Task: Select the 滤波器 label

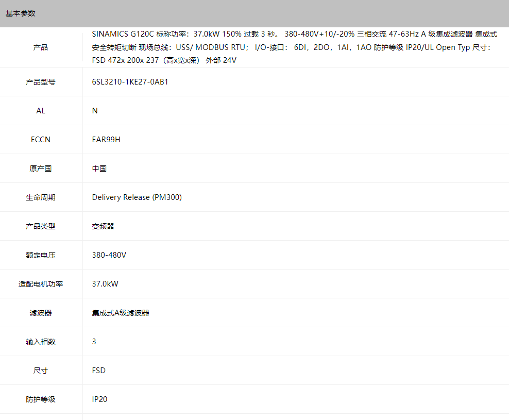Action: click(x=41, y=313)
